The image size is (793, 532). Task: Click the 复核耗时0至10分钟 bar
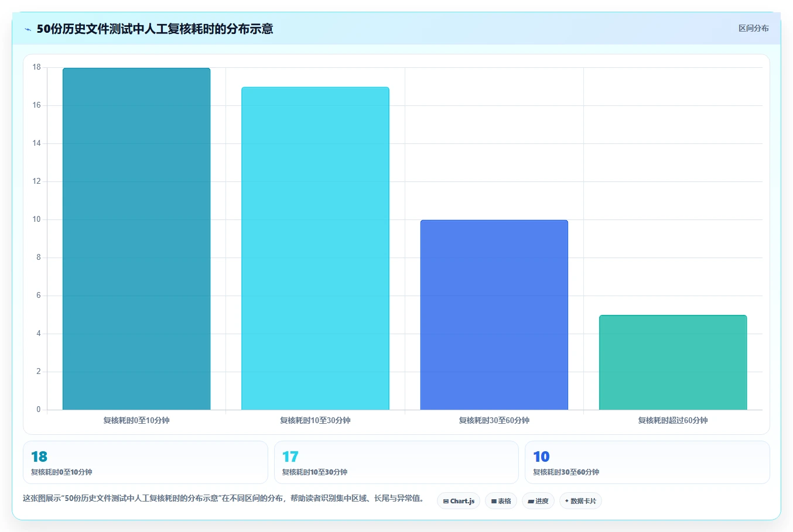136,239
